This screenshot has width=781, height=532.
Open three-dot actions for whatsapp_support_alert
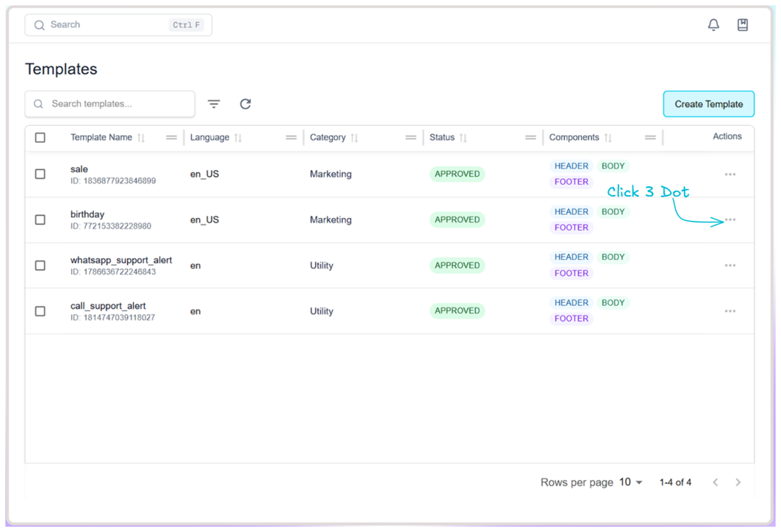(730, 265)
